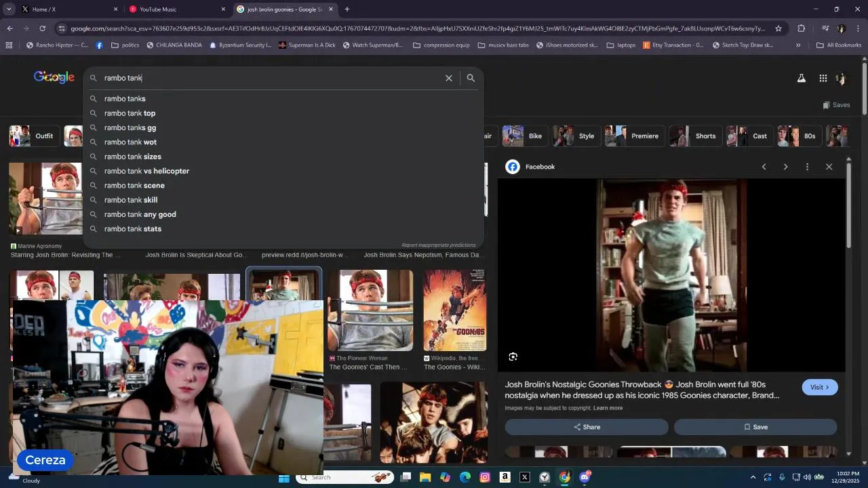Image resolution: width=868 pixels, height=488 pixels.
Task: Open The Goonies Wikipedia poster thumbnail
Action: [454, 310]
